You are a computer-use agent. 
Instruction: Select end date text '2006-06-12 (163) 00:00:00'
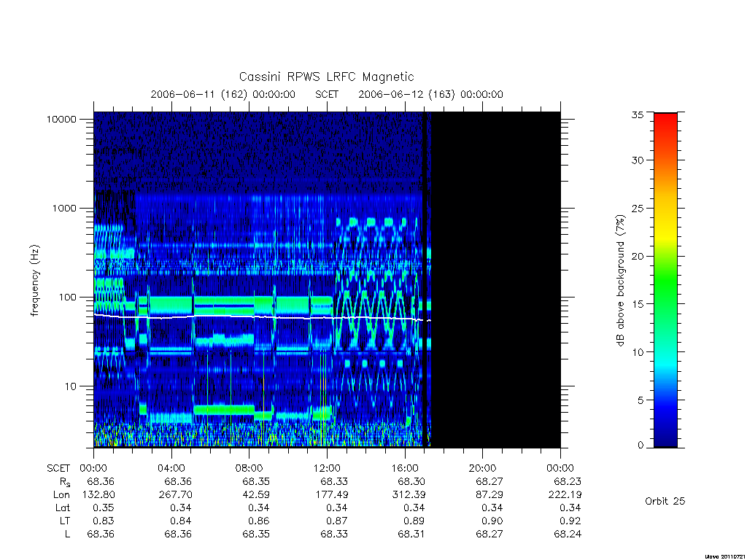coord(430,94)
